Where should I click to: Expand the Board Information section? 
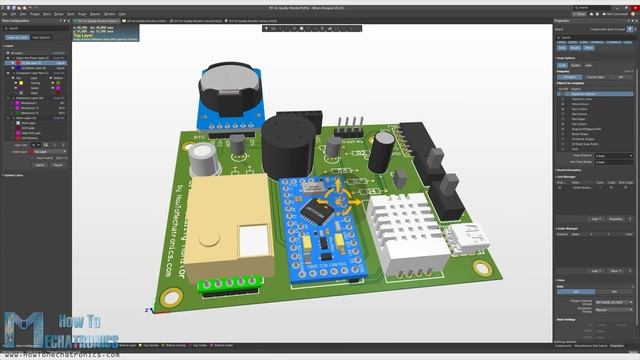556,170
